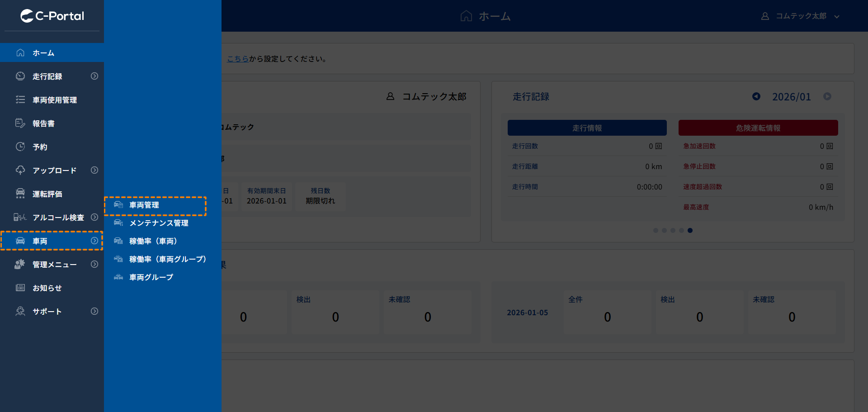Choose 車両グループ from the submenu

(x=151, y=277)
